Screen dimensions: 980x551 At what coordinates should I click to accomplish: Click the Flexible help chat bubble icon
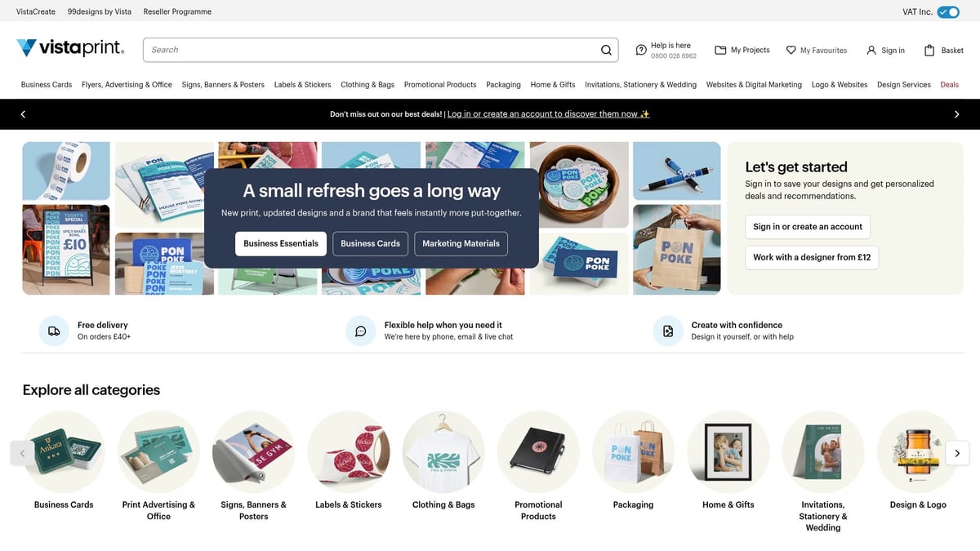click(361, 331)
